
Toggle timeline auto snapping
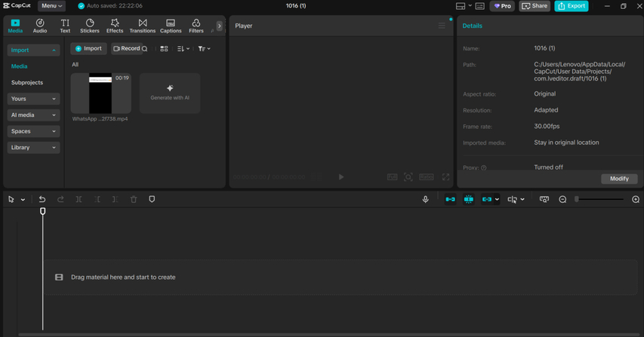469,199
